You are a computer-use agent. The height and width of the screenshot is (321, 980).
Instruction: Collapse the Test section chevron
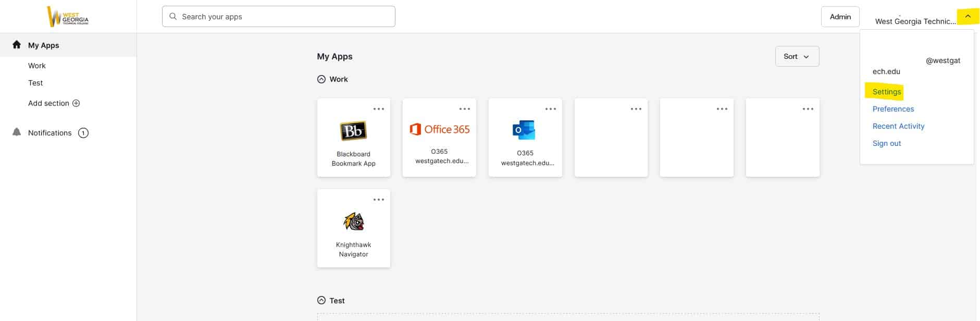click(321, 300)
